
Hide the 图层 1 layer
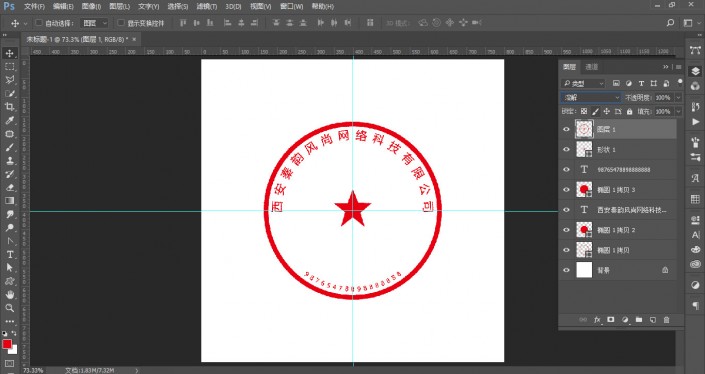pos(567,129)
